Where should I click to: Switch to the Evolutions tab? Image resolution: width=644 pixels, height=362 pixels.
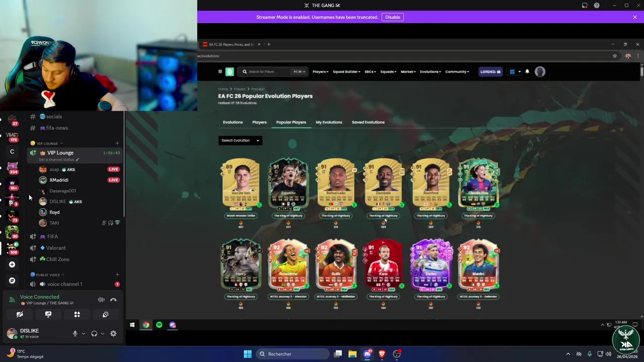[233, 122]
